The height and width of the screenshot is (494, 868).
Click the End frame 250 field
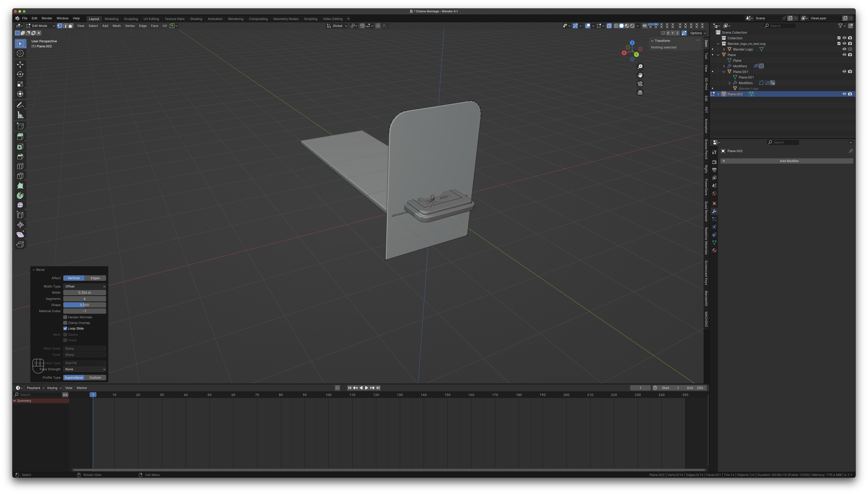[x=695, y=388]
